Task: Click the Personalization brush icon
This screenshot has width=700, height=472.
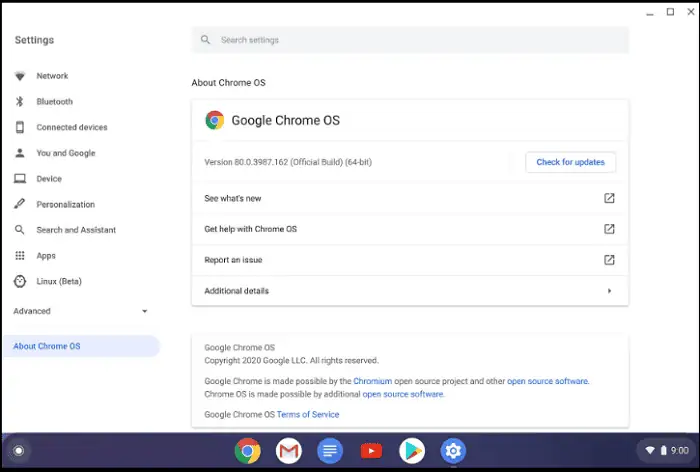Action: [x=20, y=204]
